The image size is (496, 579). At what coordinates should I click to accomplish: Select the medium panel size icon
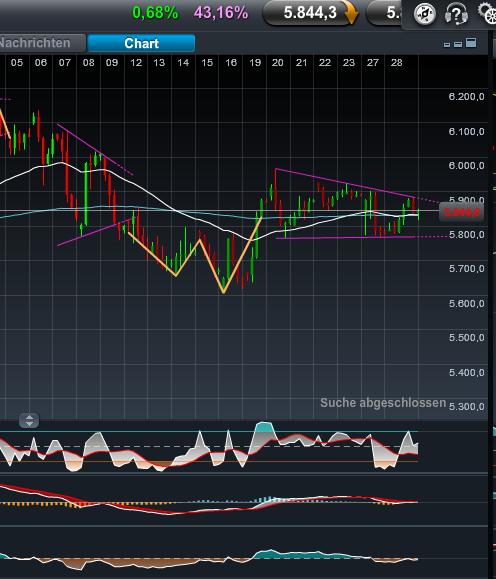[x=458, y=44]
